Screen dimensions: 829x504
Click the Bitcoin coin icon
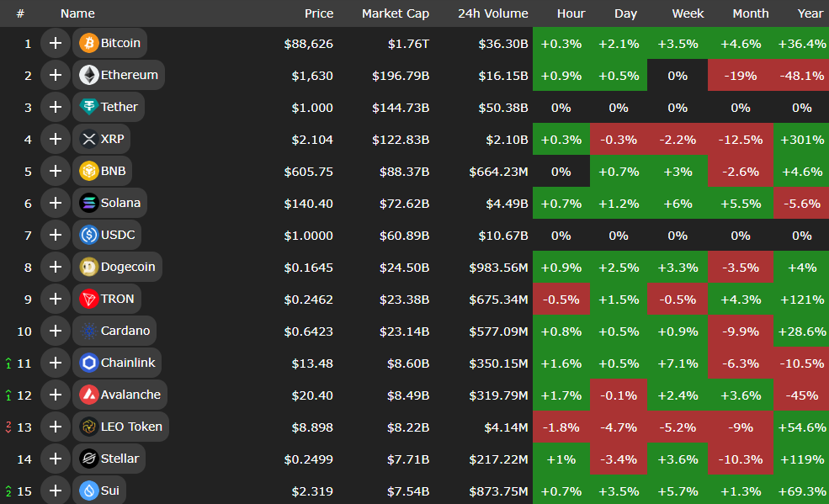(x=88, y=43)
